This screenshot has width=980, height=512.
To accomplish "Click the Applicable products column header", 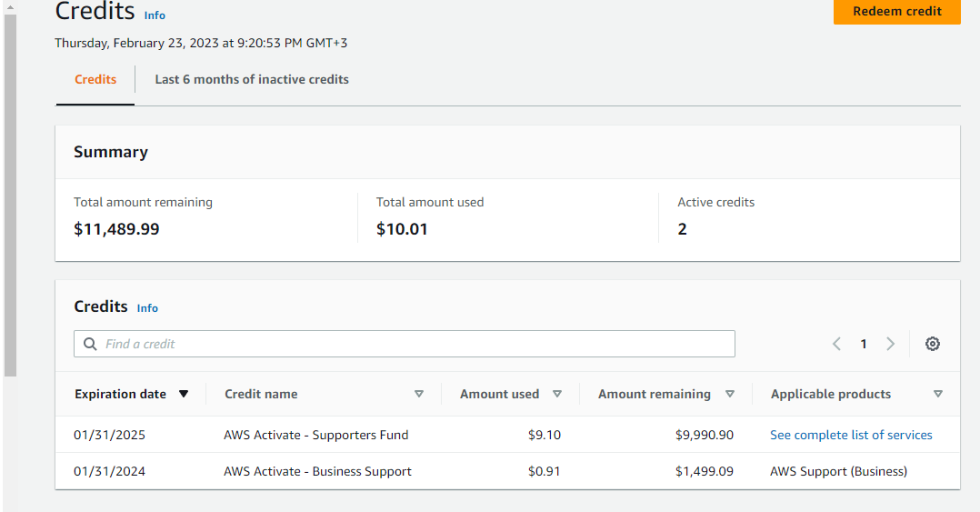I will click(x=831, y=395).
